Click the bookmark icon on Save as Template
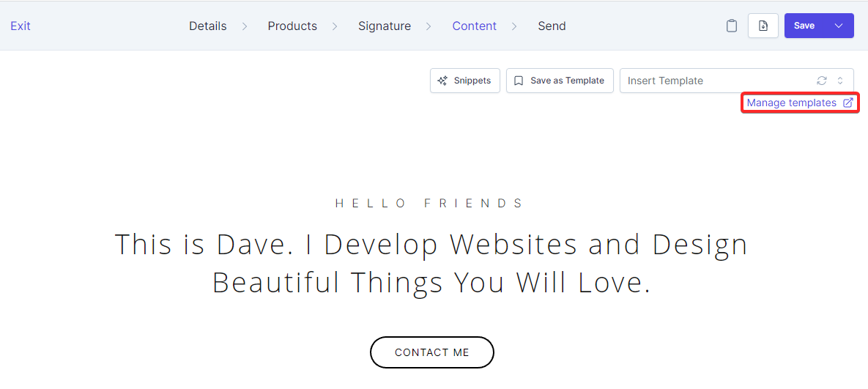Viewport: 868px width, 389px height. coord(519,81)
